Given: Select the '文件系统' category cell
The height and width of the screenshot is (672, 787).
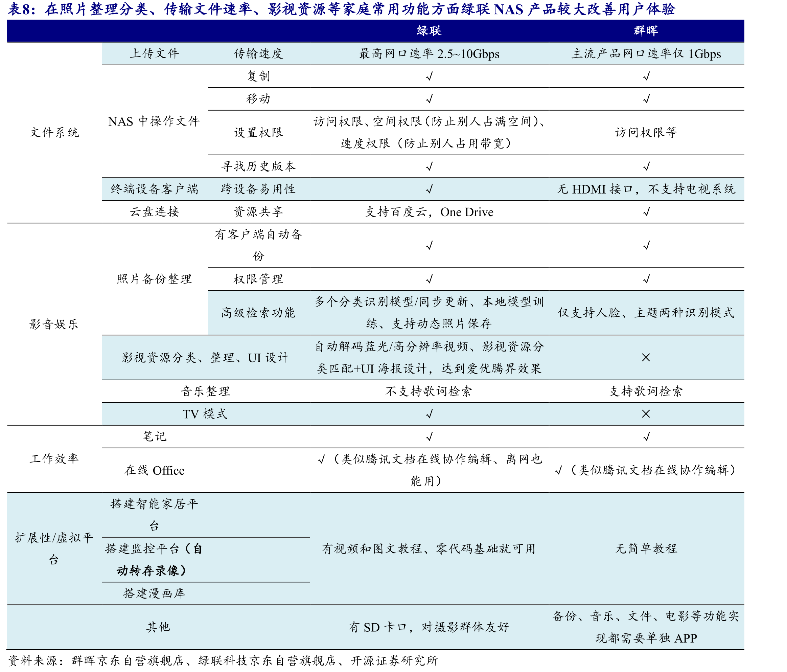Looking at the screenshot, I should pos(54,133).
